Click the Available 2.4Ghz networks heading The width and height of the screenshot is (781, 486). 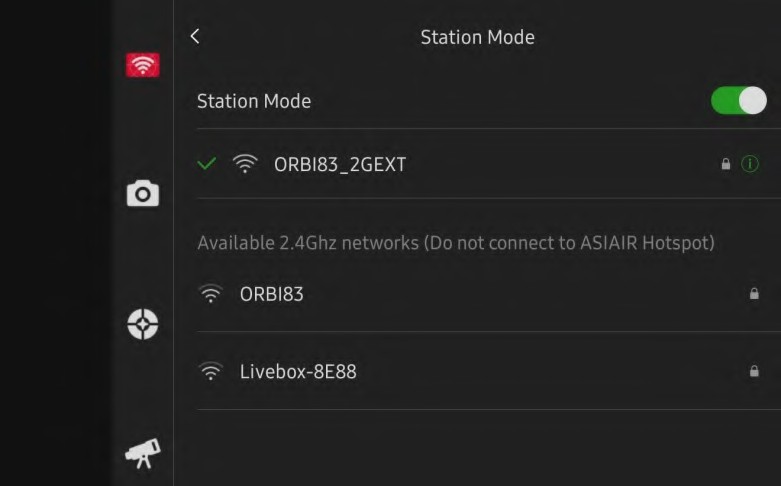(456, 243)
